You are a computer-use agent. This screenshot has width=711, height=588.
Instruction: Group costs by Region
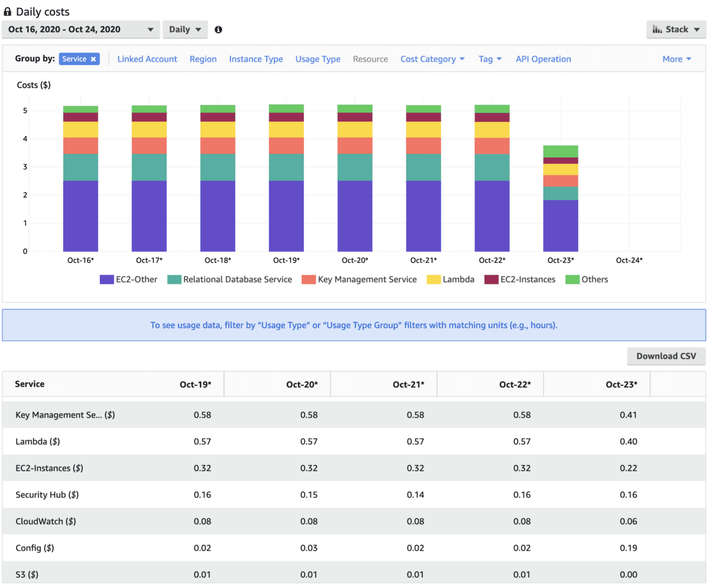203,59
